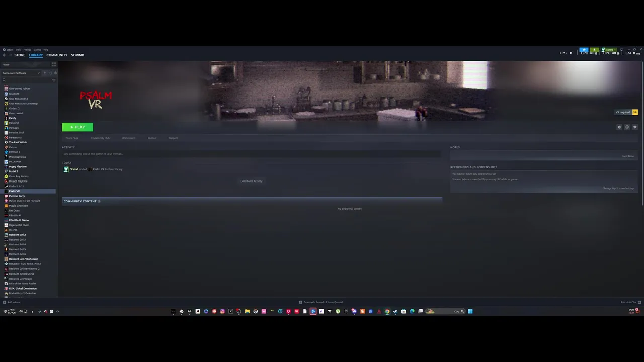Screen dimensions: 644x362
Task: Open the COMMUNITY tab
Action: 57,55
